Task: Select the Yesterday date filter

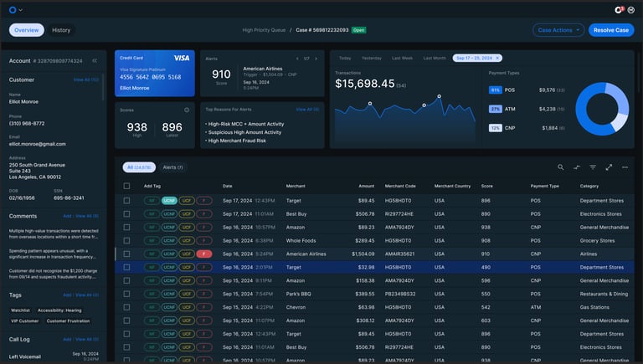Action: tap(372, 59)
